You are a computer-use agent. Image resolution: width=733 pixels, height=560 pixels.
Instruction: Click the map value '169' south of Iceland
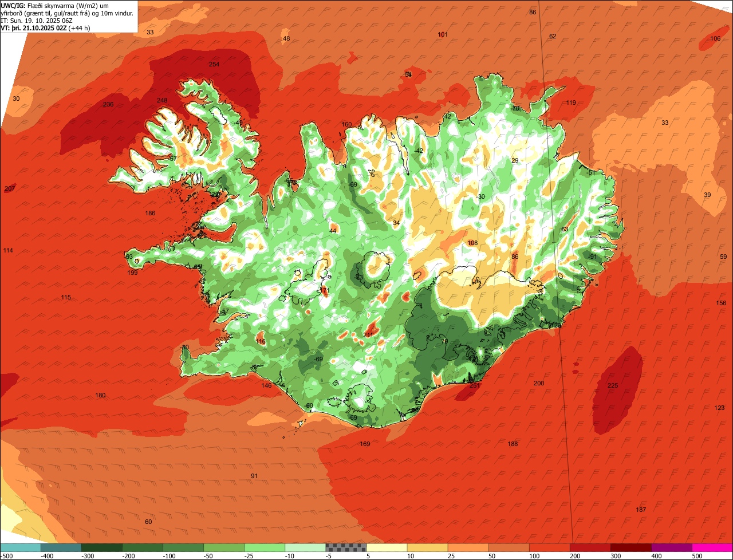365,444
